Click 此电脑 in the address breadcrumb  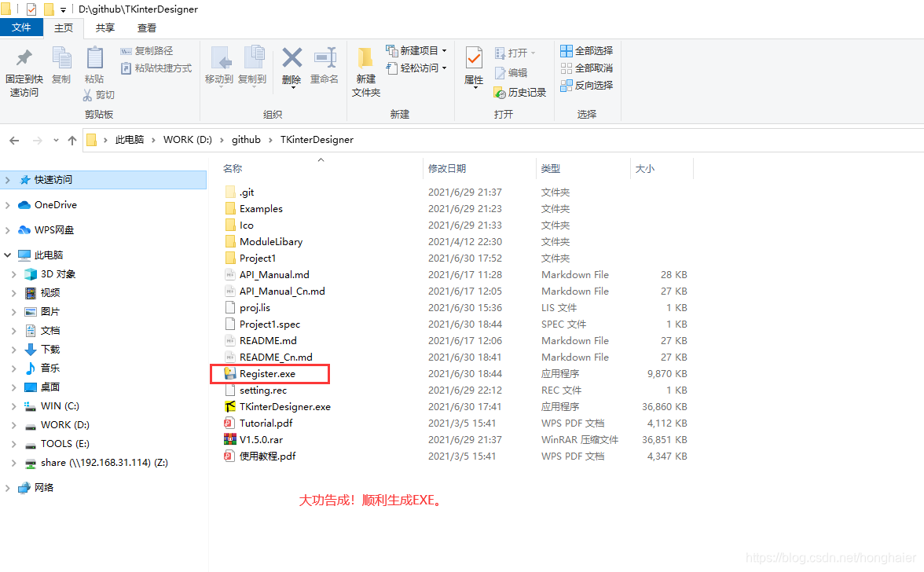pos(130,140)
